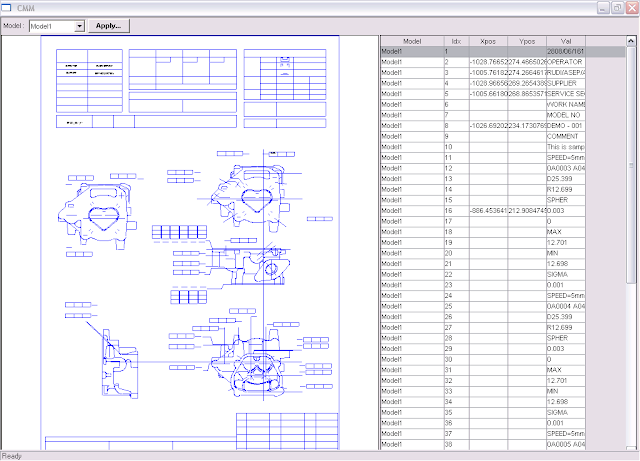Click the Ypos column header
The height and width of the screenshot is (461, 640).
(527, 41)
